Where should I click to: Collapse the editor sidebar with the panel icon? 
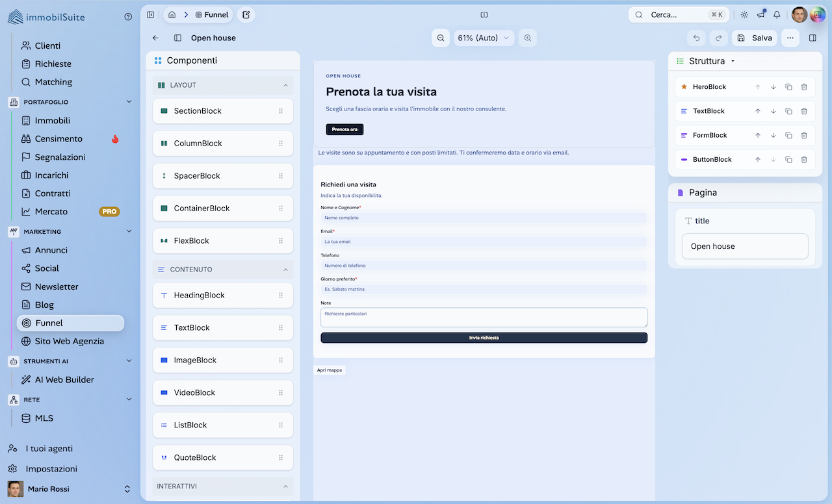point(177,38)
